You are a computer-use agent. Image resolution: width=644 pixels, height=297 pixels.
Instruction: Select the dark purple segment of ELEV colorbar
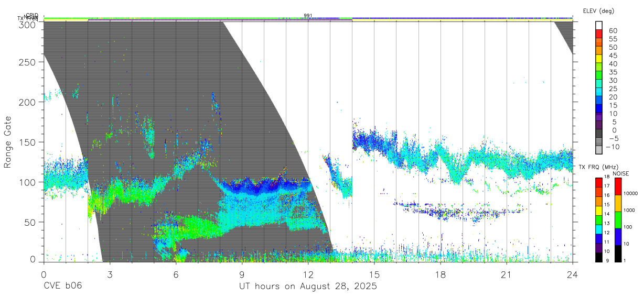[x=599, y=126]
